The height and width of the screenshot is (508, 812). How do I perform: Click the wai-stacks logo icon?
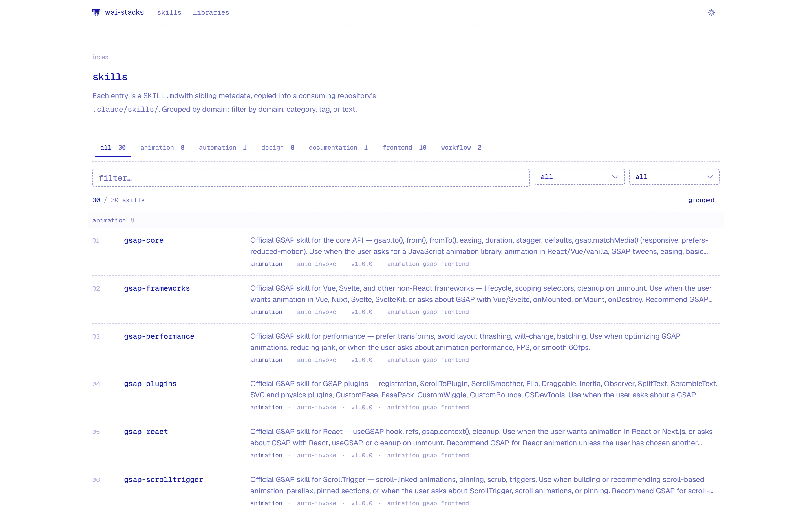tap(96, 12)
